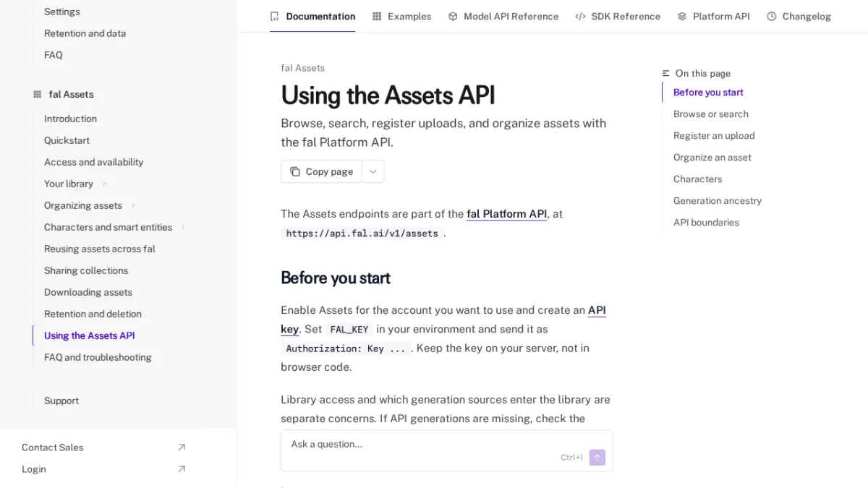Expand the Your library chevron
Image resolution: width=868 pixels, height=488 pixels.
pos(104,184)
